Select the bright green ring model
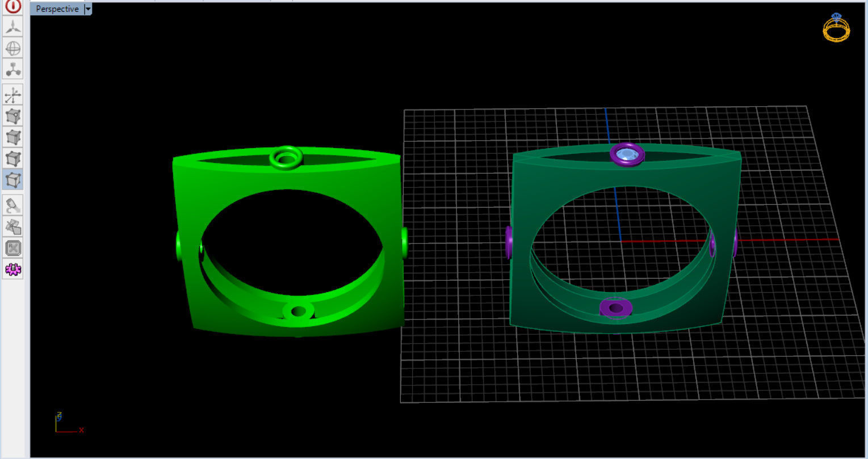The width and height of the screenshot is (868, 459). point(289,241)
